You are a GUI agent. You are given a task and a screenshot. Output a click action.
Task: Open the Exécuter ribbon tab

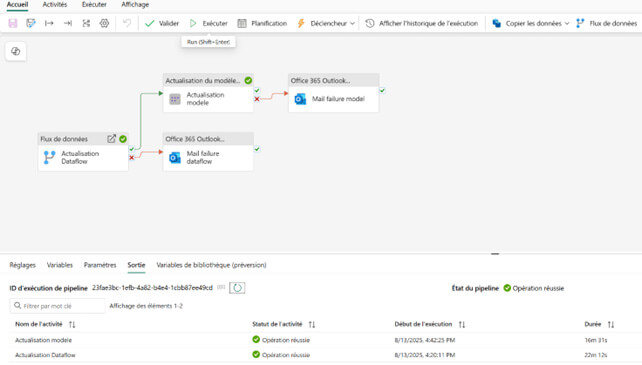click(x=94, y=5)
